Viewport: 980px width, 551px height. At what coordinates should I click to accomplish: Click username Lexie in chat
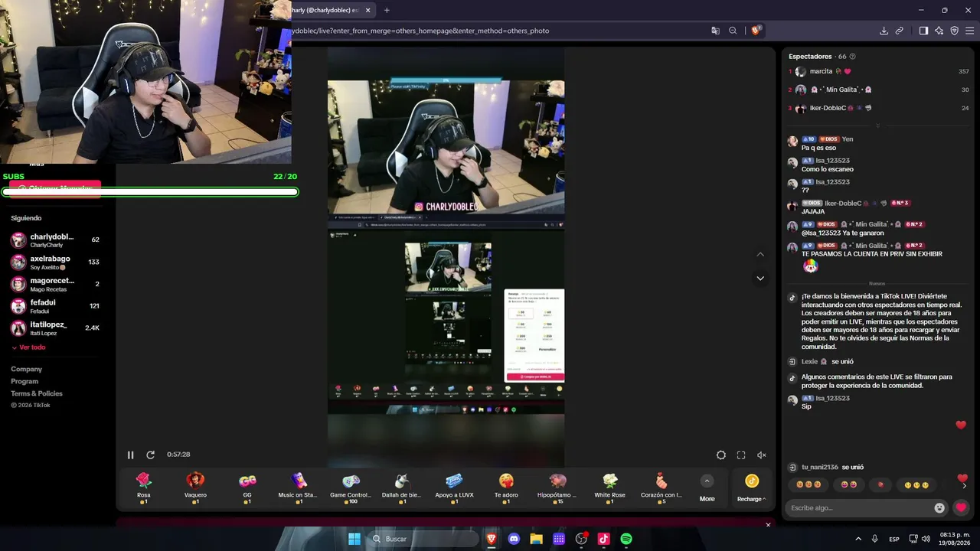(809, 361)
